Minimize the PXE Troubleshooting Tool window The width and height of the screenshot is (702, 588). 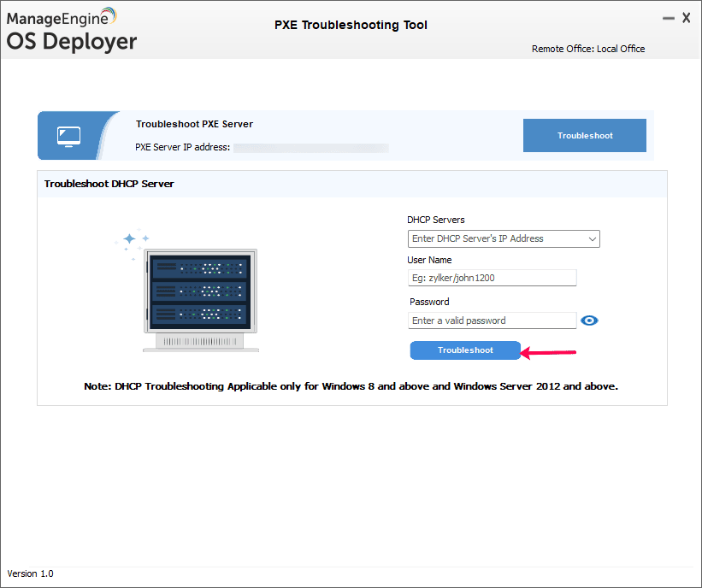click(x=669, y=17)
